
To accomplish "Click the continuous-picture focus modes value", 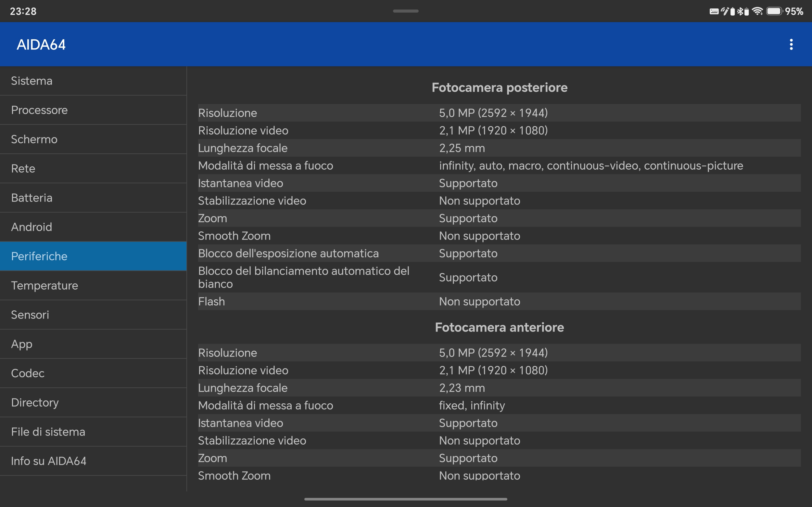I will point(591,166).
